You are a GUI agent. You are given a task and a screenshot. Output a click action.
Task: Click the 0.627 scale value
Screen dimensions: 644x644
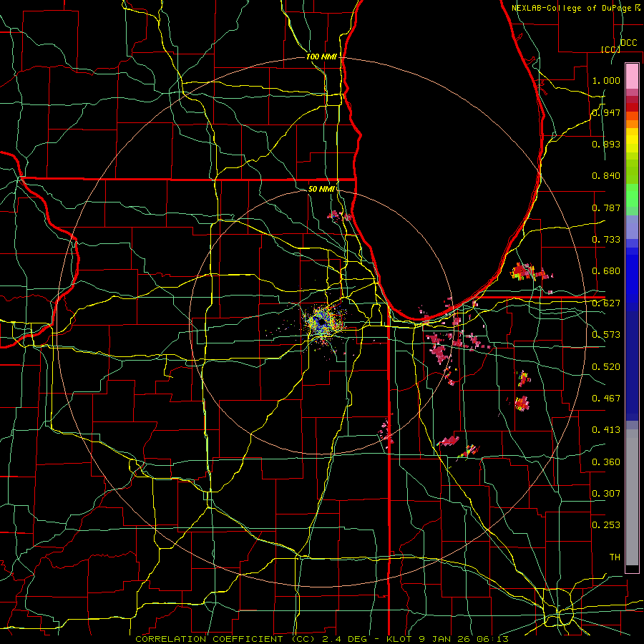(x=606, y=303)
